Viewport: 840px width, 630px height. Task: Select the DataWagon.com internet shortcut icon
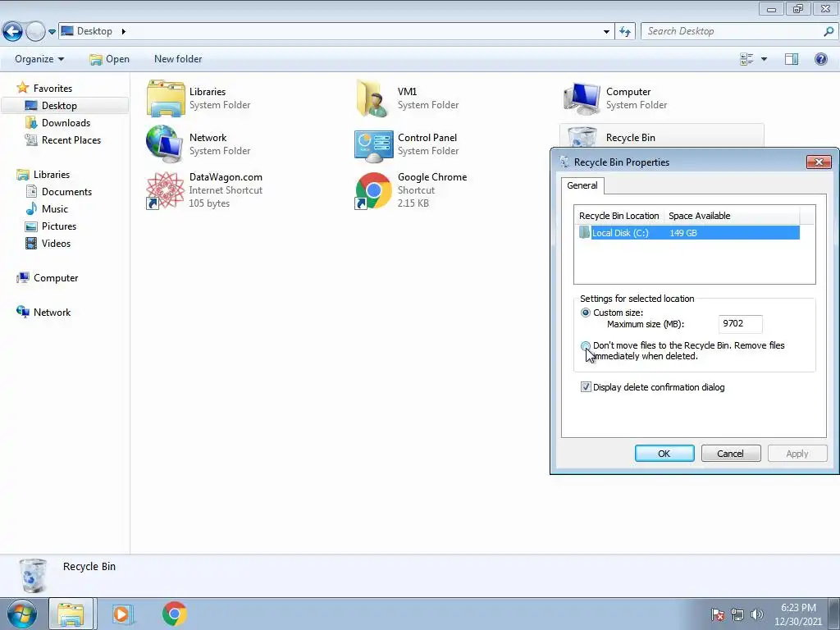(166, 190)
